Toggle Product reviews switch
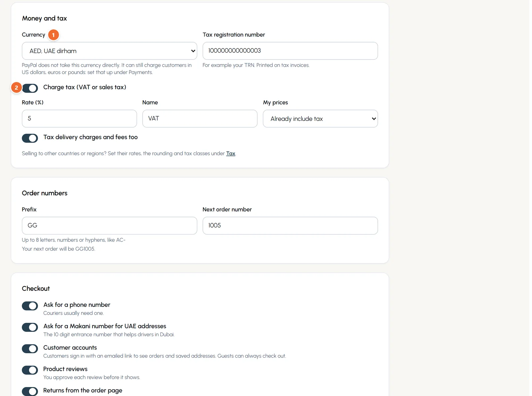The width and height of the screenshot is (532, 396). pyautogui.click(x=30, y=370)
